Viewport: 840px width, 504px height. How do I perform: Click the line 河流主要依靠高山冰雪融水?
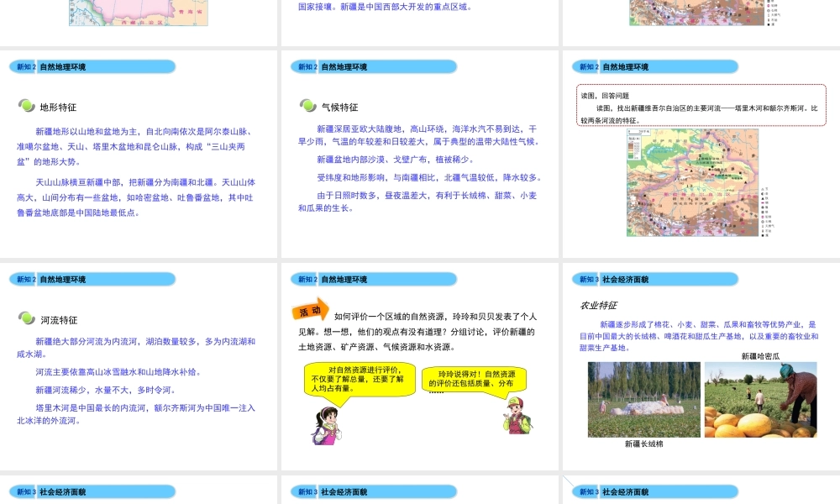click(118, 372)
